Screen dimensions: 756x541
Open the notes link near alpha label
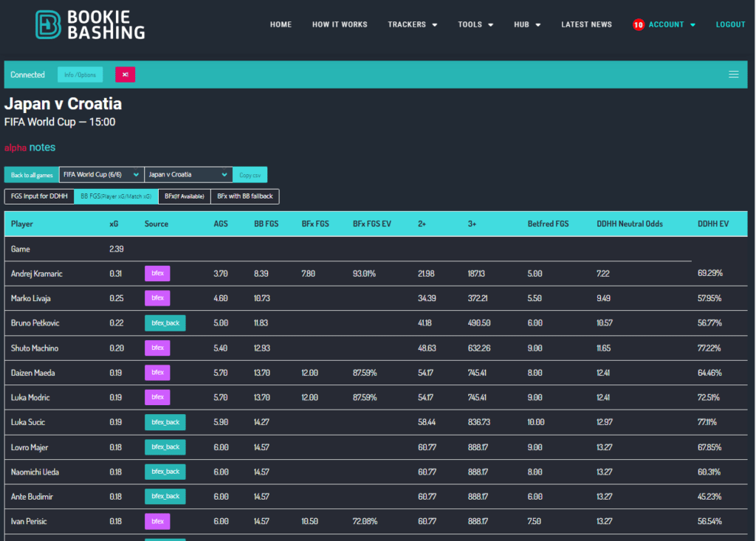(x=43, y=147)
